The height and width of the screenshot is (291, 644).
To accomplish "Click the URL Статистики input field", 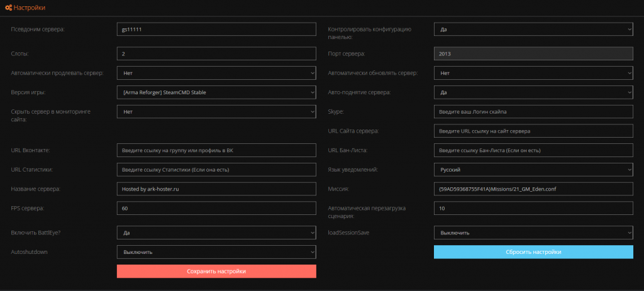I will [x=216, y=170].
